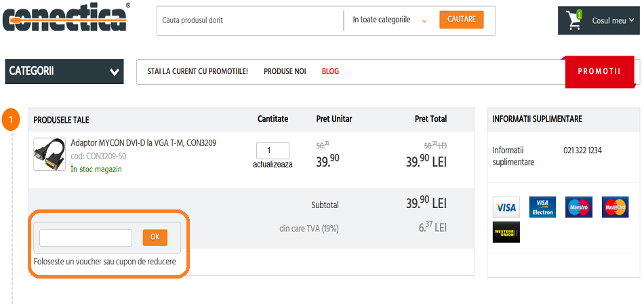Open the MYCON adapter product thumbnail

[49, 155]
